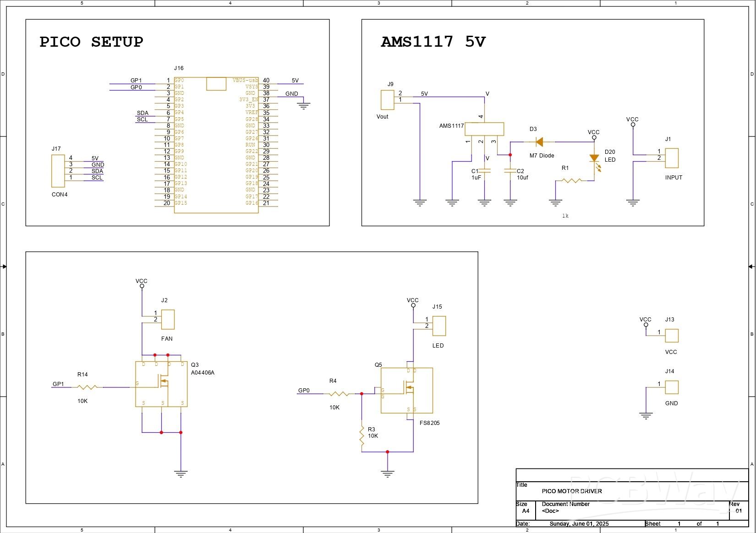756x533 pixels.
Task: Click the R14 10K resistor symbol
Action: tap(87, 387)
